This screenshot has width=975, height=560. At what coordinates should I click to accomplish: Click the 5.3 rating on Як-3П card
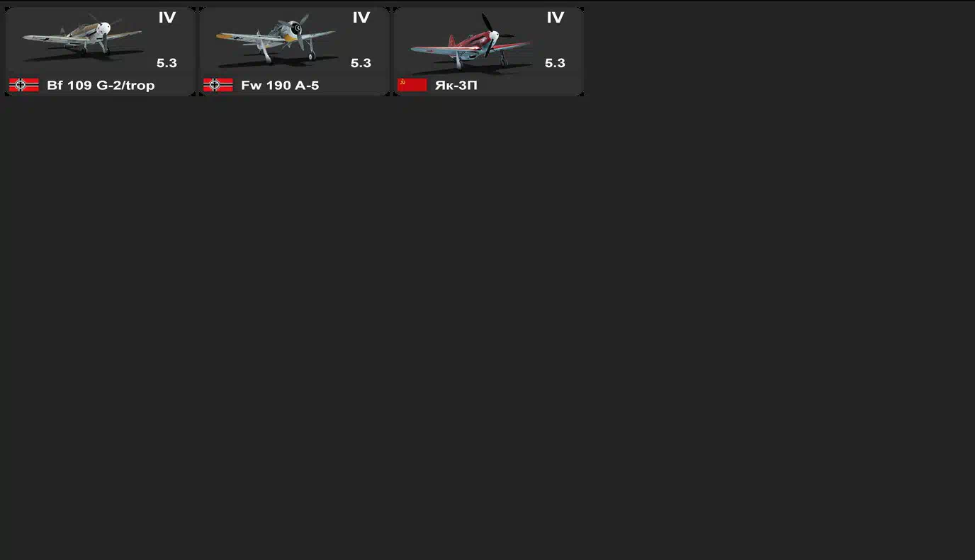555,63
